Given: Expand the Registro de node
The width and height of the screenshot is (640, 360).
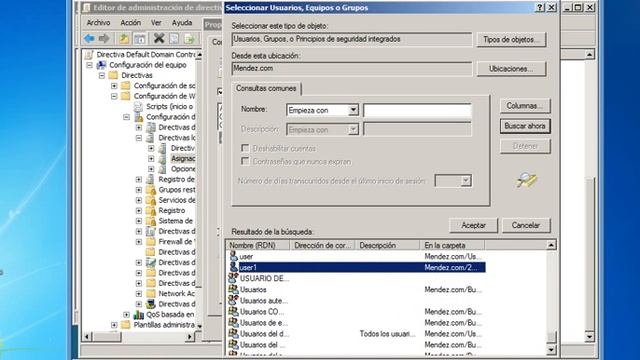Looking at the screenshot, I should pyautogui.click(x=139, y=179).
